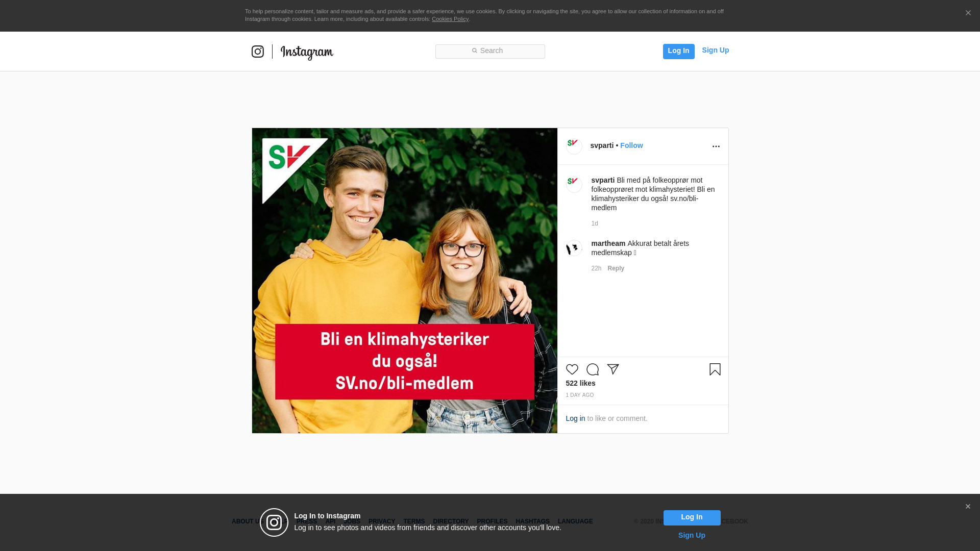This screenshot has height=551, width=980.
Task: Click Log in to like or comment
Action: (575, 418)
